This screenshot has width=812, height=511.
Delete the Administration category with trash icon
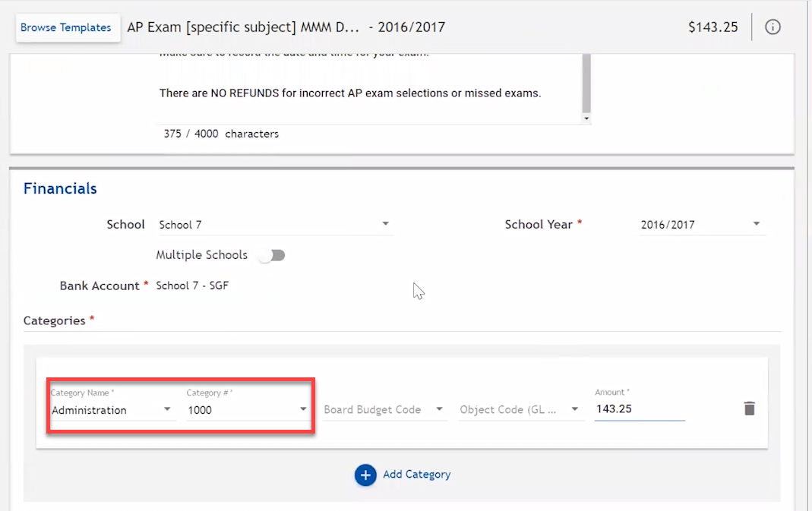(750, 408)
